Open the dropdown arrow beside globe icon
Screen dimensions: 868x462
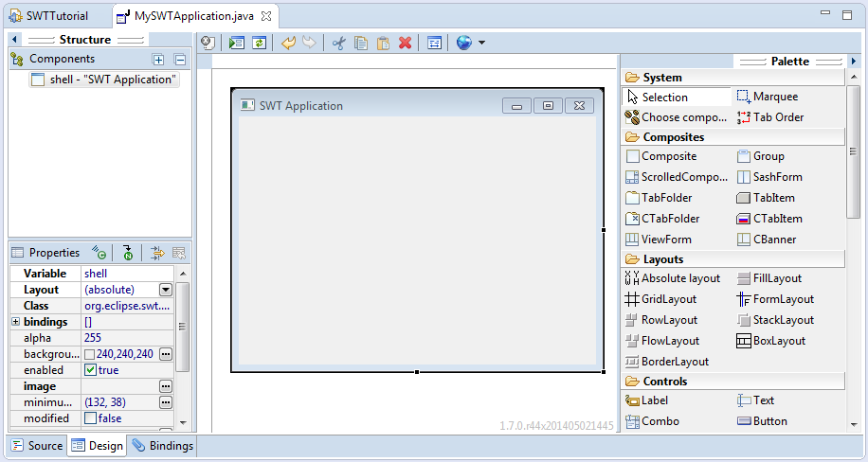click(x=481, y=43)
